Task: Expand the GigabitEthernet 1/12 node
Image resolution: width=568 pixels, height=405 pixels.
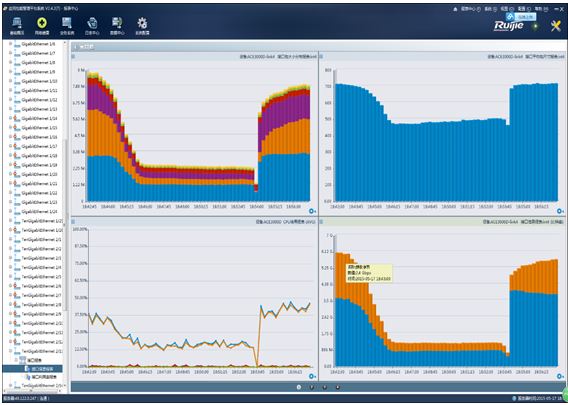Action: pos(10,100)
